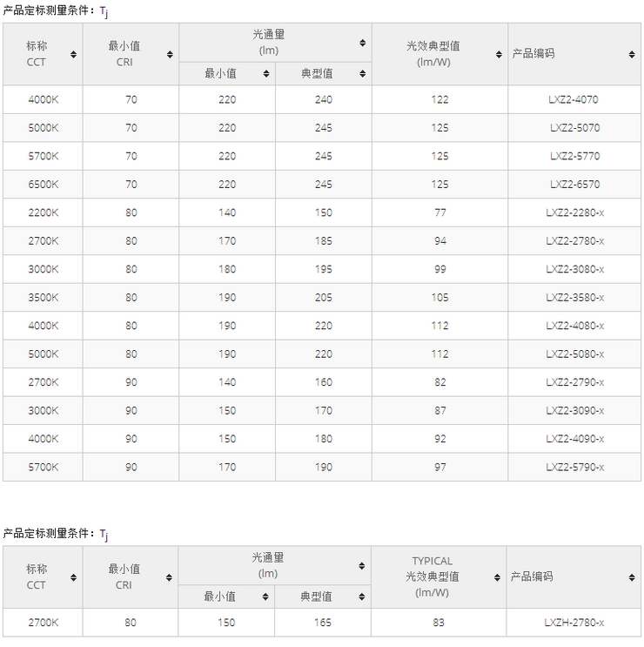Select product code LXZ2-5770
The width and height of the screenshot is (644, 647).
[574, 156]
